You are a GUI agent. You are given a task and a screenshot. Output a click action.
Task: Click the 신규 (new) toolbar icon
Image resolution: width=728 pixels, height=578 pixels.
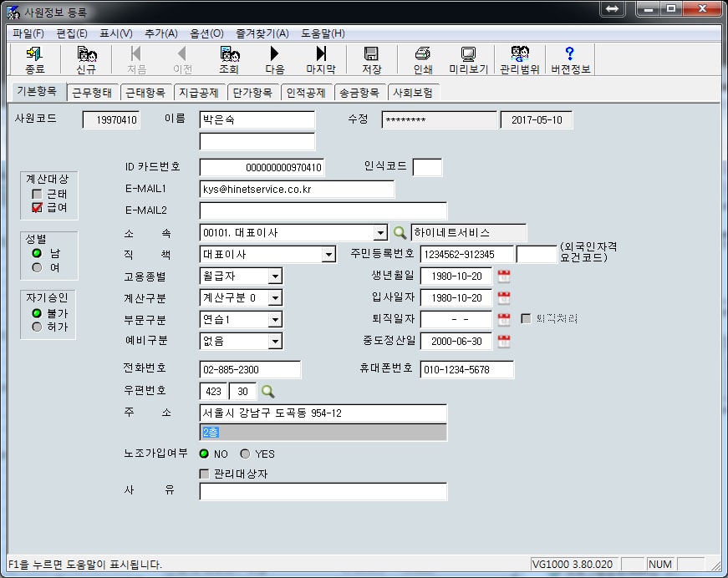point(86,60)
